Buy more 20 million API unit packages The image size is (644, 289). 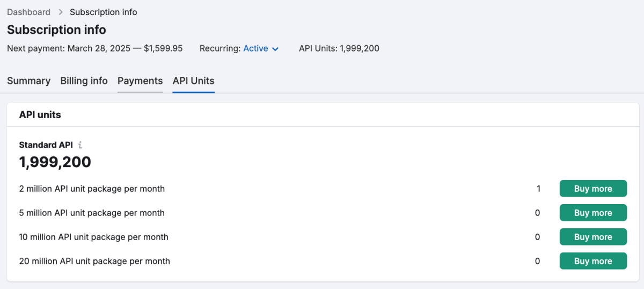tap(593, 261)
